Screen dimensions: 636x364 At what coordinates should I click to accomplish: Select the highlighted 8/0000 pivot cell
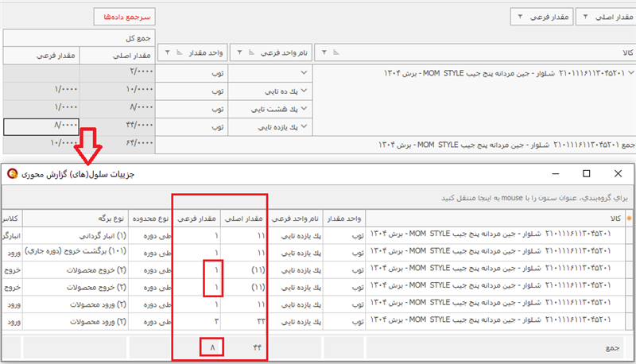[x=41, y=126]
